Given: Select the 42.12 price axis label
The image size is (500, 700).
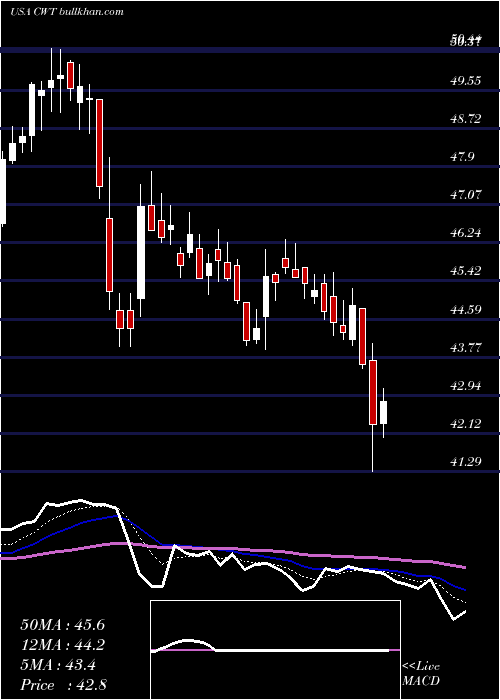Looking at the screenshot, I should click(x=466, y=423).
